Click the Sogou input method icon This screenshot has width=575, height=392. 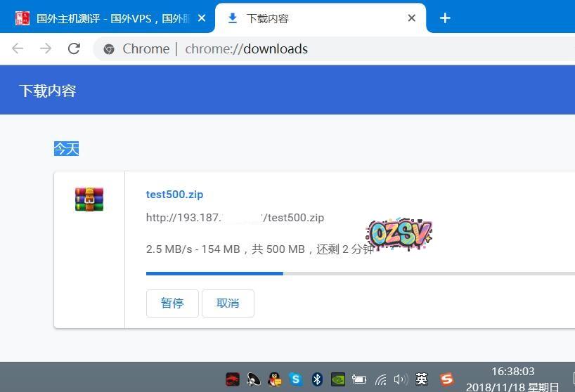coord(446,379)
